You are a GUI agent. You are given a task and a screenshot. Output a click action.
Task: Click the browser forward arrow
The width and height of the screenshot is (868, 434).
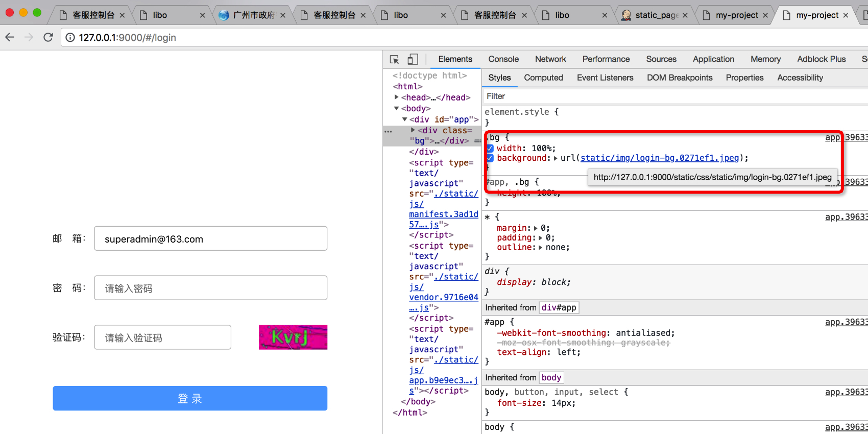pyautogui.click(x=29, y=37)
